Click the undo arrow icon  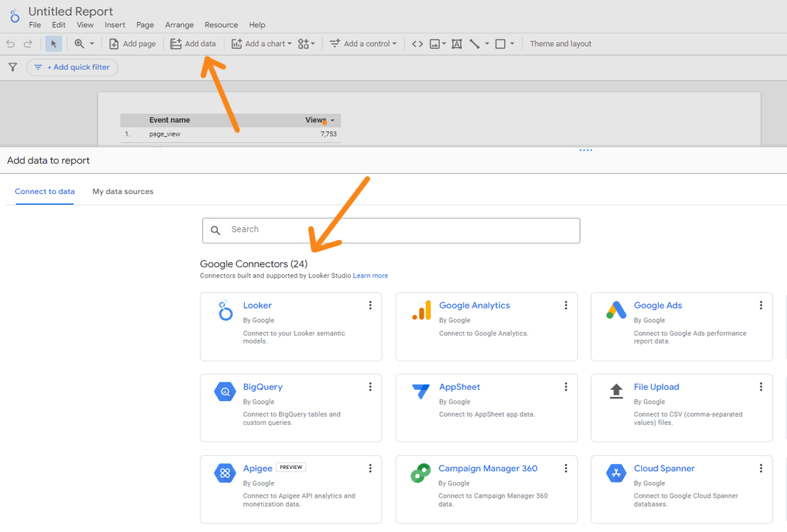pyautogui.click(x=10, y=44)
